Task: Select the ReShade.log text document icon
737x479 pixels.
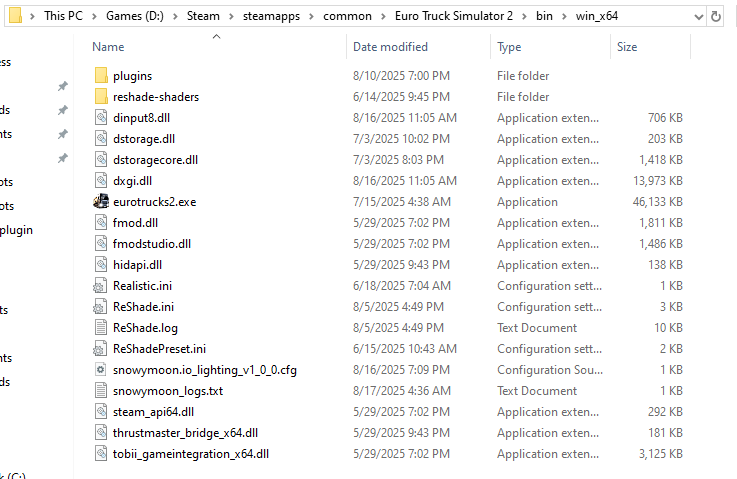Action: click(x=101, y=328)
